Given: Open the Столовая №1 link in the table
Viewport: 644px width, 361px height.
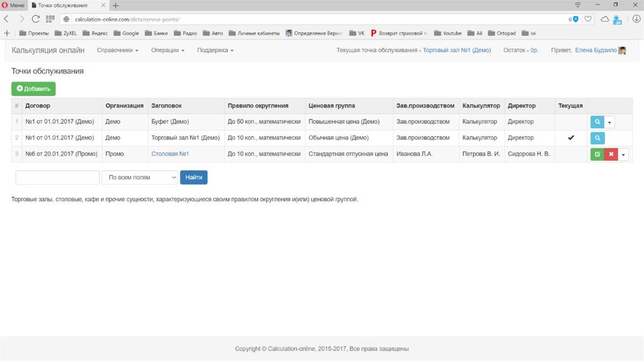Looking at the screenshot, I should pyautogui.click(x=170, y=154).
